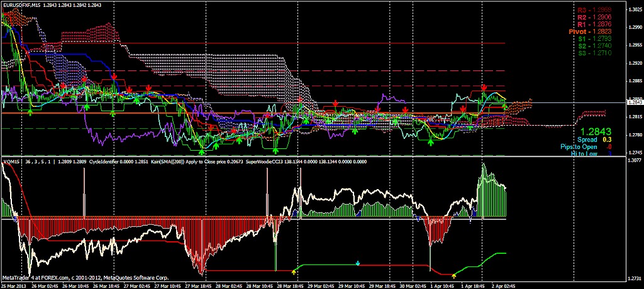The width and height of the screenshot is (644, 289).
Task: Select the first green buy arrow near 26 Mar 02:45
Action: [x=30, y=112]
